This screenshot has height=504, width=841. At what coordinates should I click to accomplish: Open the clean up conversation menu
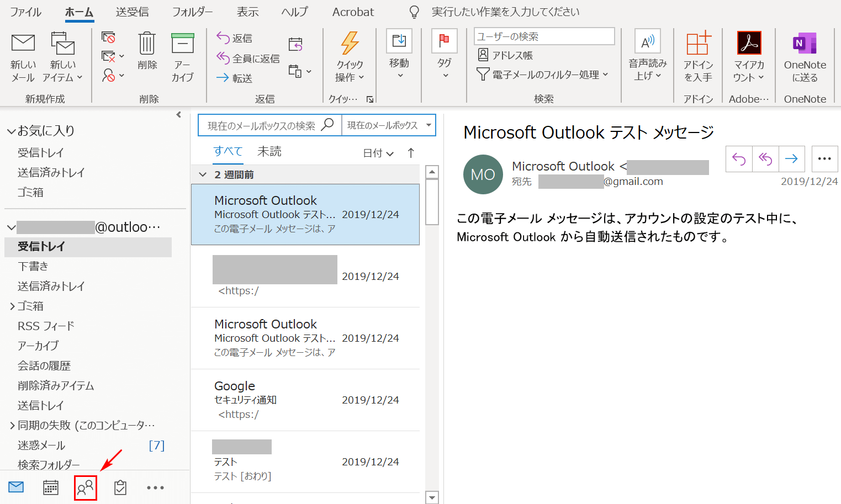[x=113, y=56]
